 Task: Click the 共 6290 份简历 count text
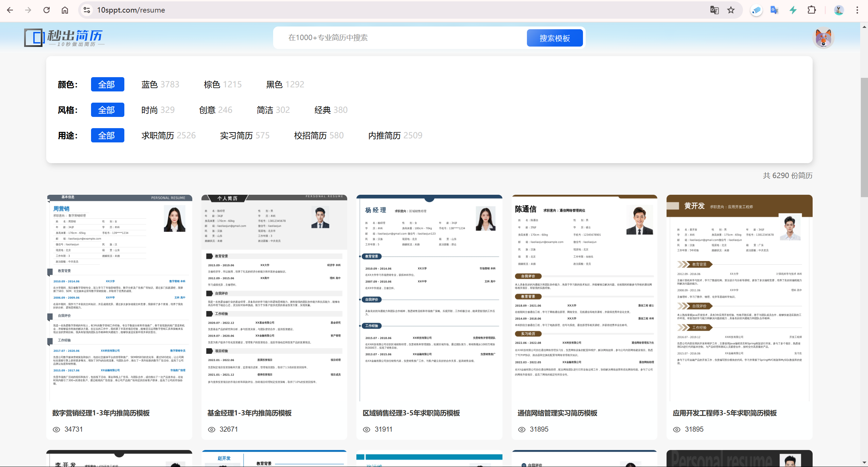point(787,175)
